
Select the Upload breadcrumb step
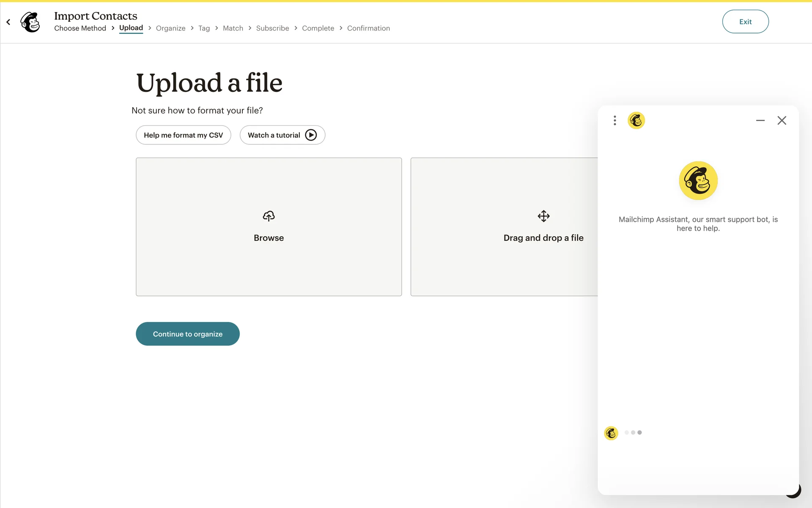point(131,28)
